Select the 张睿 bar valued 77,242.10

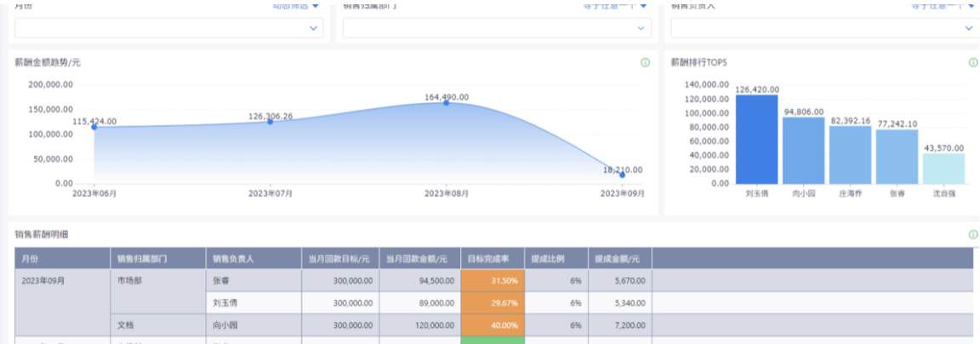[x=897, y=157]
